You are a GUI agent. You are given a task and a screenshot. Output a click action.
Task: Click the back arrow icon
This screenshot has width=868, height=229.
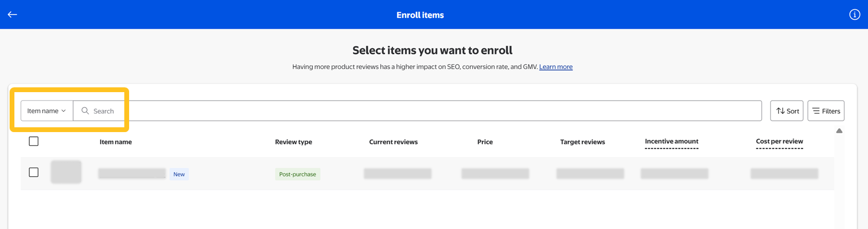[12, 15]
